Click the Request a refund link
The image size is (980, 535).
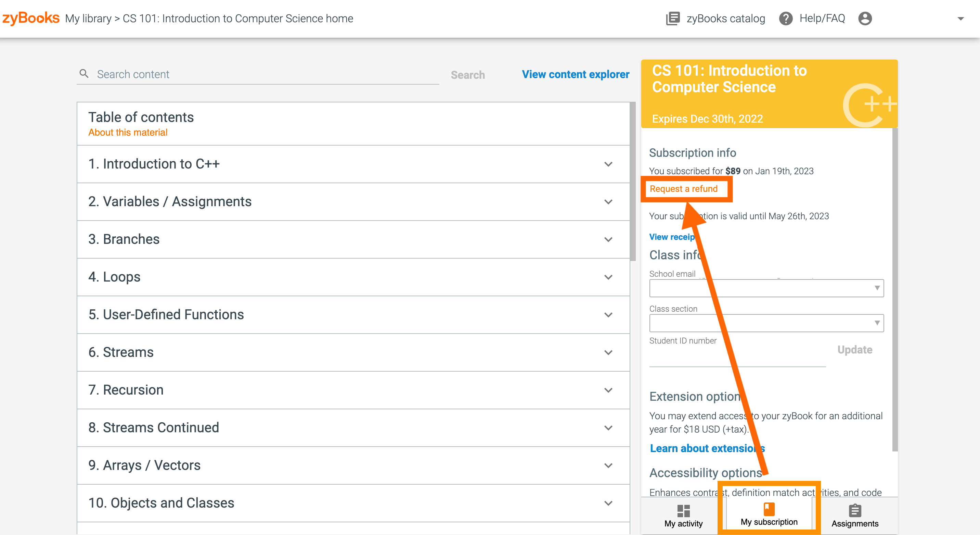tap(683, 189)
